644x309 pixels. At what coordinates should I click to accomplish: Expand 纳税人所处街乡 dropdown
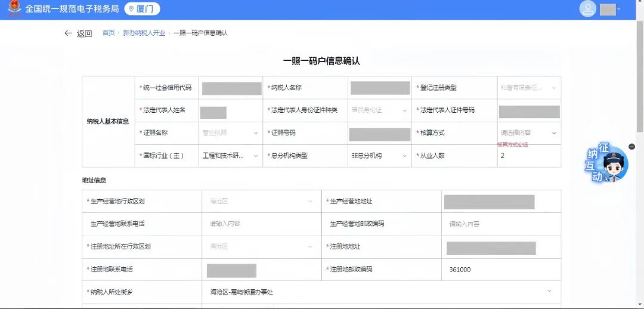pyautogui.click(x=381, y=292)
